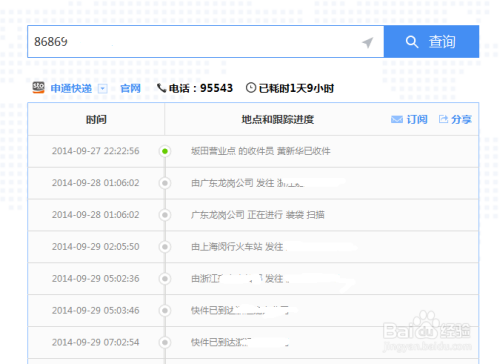Click timeline marker for 07:02:54 entry
500x364 pixels.
click(165, 342)
